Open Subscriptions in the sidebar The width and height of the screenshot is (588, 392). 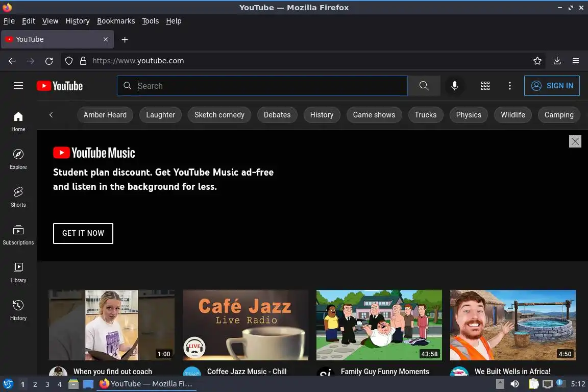coord(18,235)
